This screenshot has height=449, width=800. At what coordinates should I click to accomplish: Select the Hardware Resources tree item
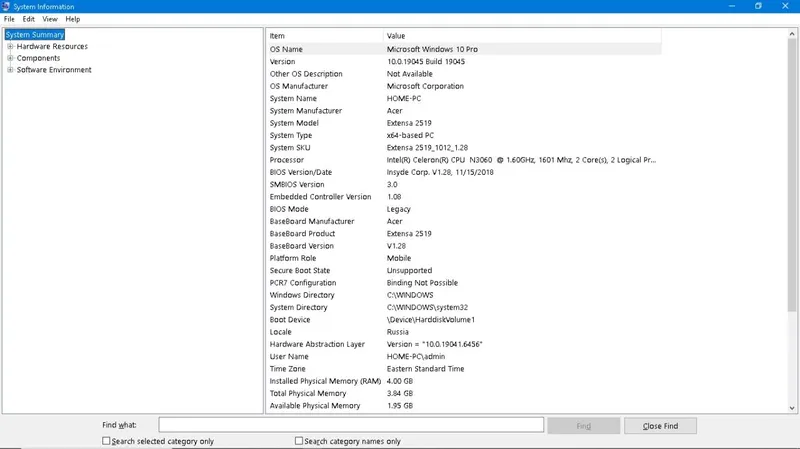(52, 46)
